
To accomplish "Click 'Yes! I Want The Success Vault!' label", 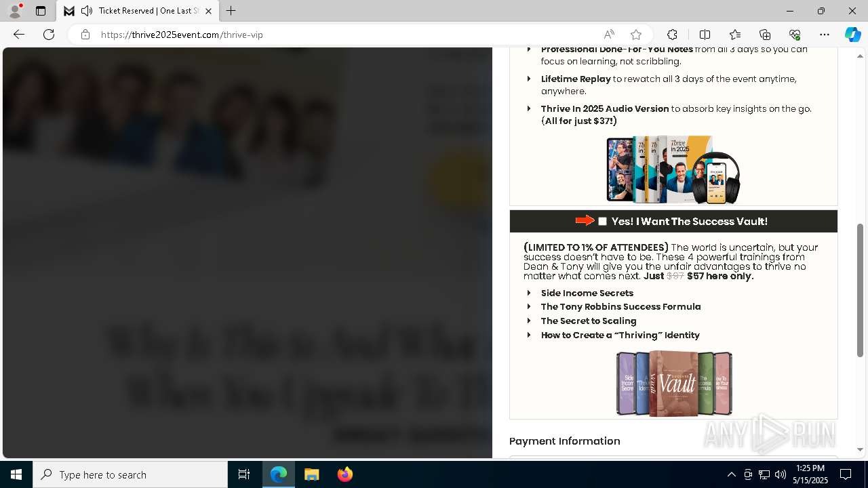I will (x=690, y=222).
